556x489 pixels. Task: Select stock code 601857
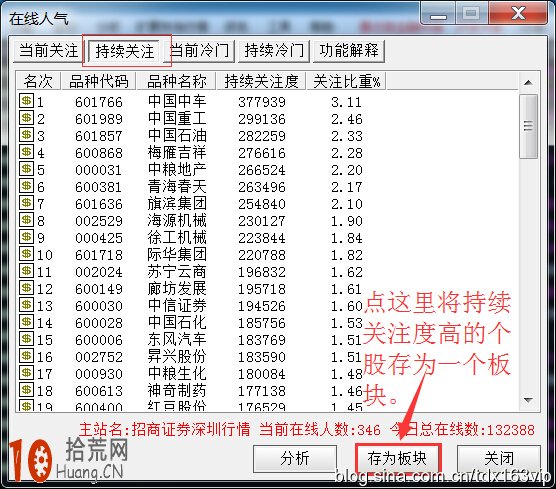(99, 136)
